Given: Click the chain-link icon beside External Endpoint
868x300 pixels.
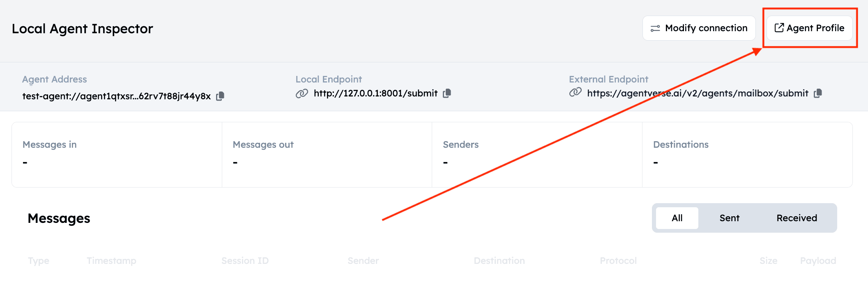Looking at the screenshot, I should tap(576, 93).
